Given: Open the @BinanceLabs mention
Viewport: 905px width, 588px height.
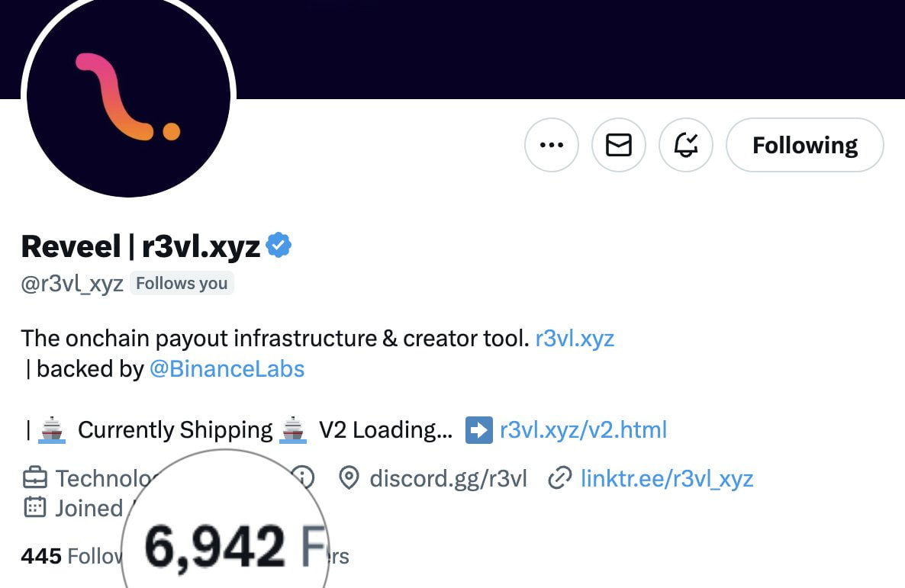Looking at the screenshot, I should 227,369.
